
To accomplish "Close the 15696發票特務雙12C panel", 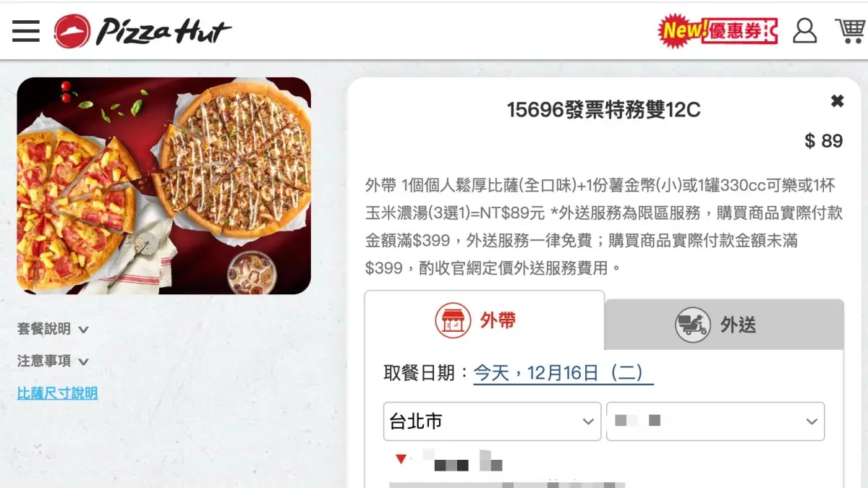I will (837, 101).
